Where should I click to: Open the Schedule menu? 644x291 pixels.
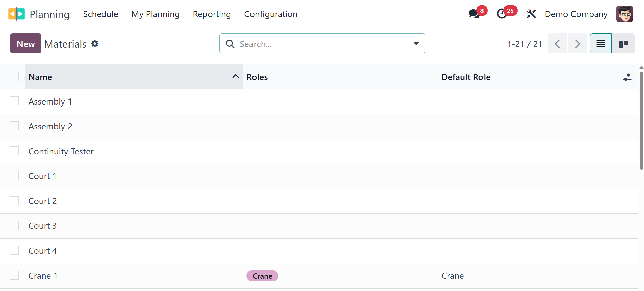pos(100,14)
